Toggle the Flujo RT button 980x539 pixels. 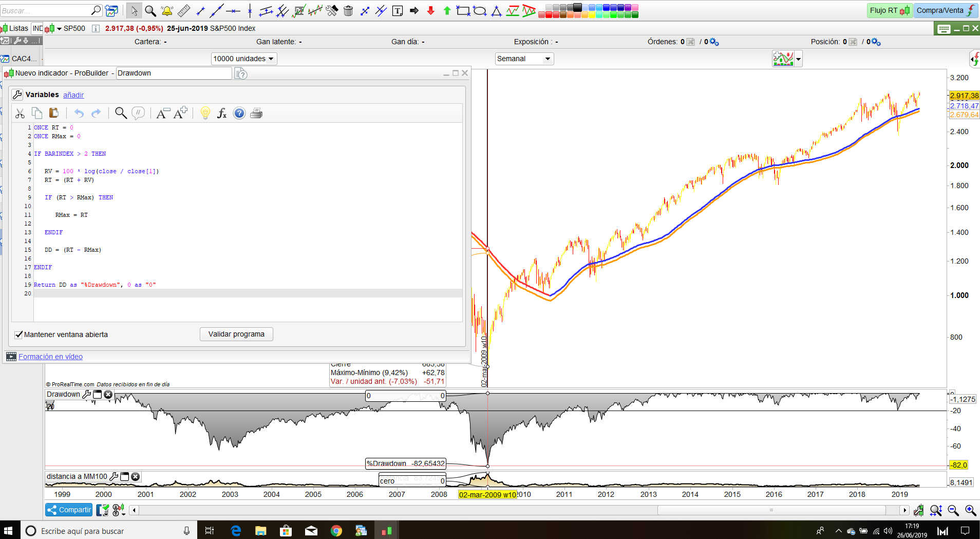[889, 10]
